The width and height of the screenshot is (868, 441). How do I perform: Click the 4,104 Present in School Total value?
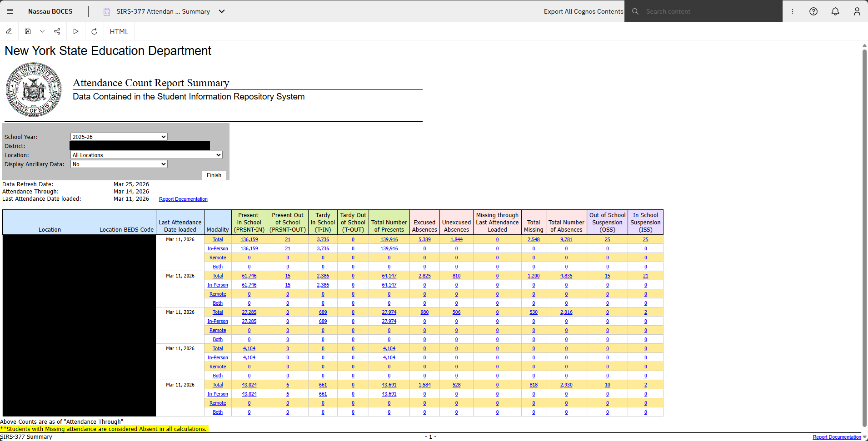249,348
